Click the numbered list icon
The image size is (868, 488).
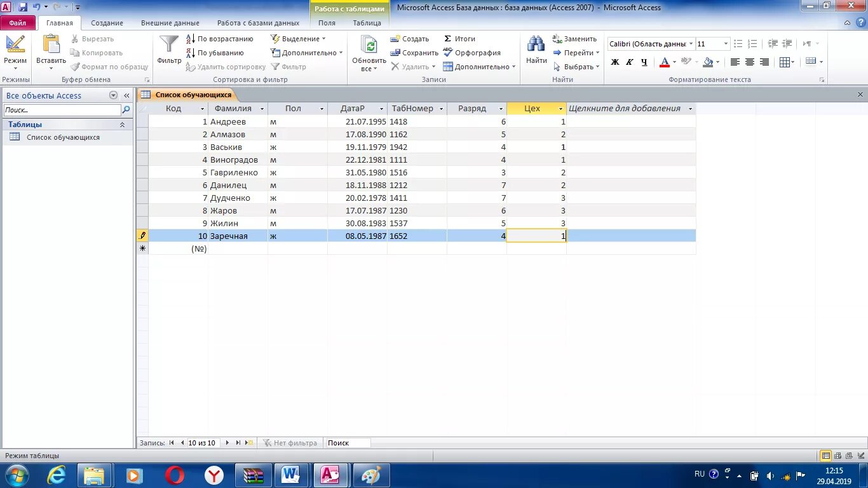pyautogui.click(x=752, y=44)
